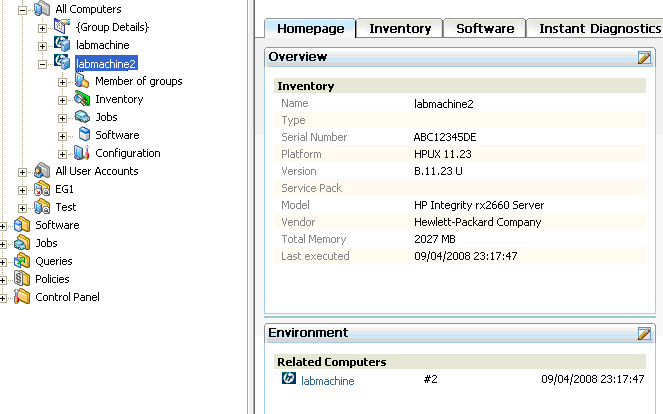This screenshot has width=663, height=414.
Task: Open the Software tab
Action: click(x=485, y=28)
